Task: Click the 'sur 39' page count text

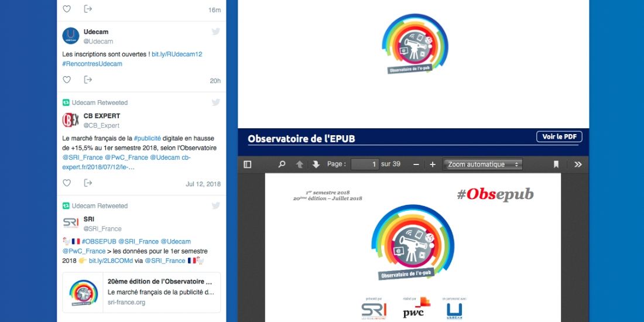Action: [x=390, y=164]
